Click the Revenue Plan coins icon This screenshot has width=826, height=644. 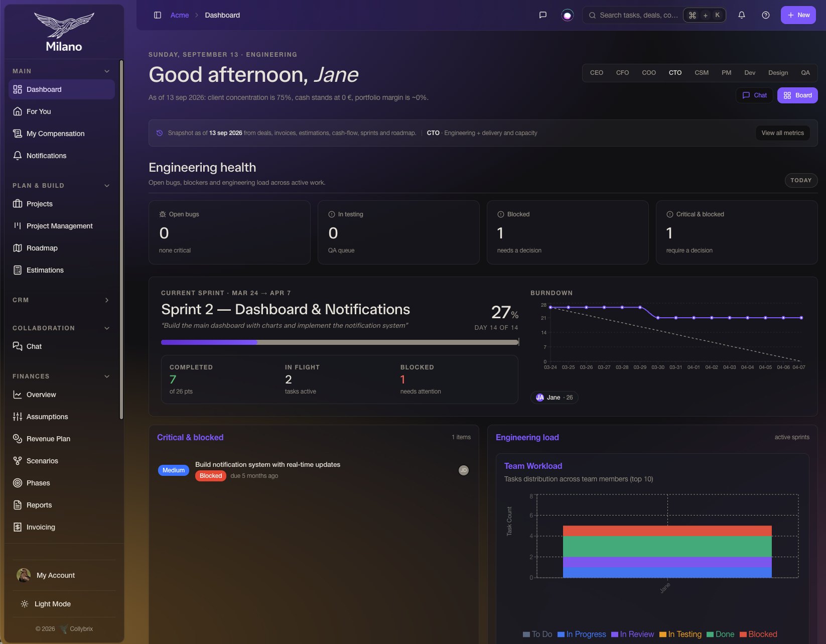[x=18, y=439]
